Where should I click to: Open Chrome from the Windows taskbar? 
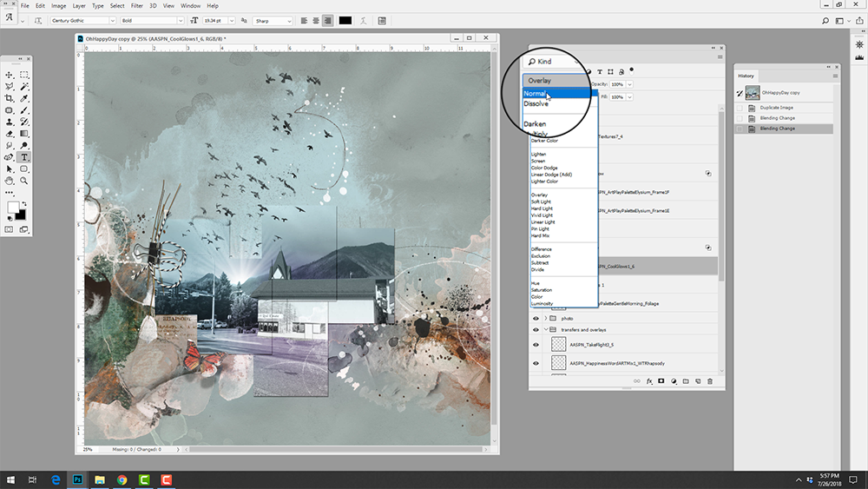click(x=122, y=479)
